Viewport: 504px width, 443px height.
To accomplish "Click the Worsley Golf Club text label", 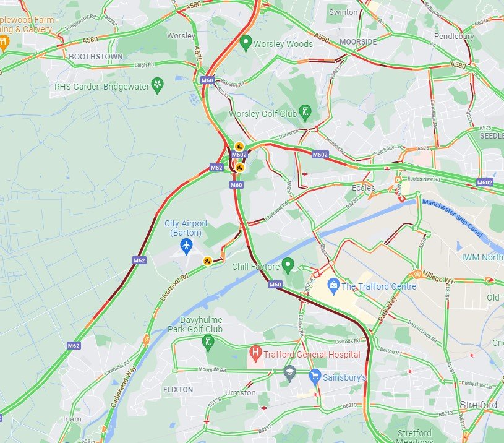I will [x=263, y=114].
